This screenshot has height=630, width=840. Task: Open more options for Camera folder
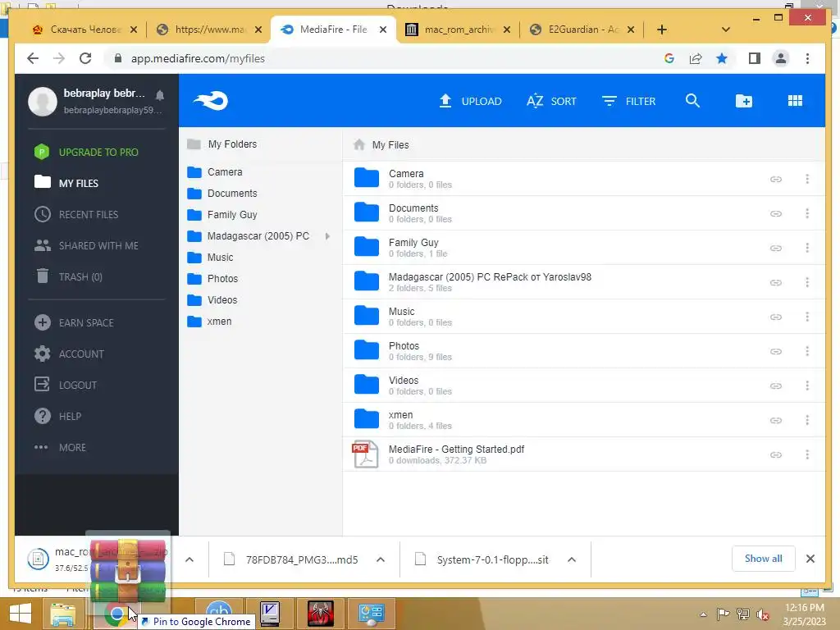click(807, 179)
